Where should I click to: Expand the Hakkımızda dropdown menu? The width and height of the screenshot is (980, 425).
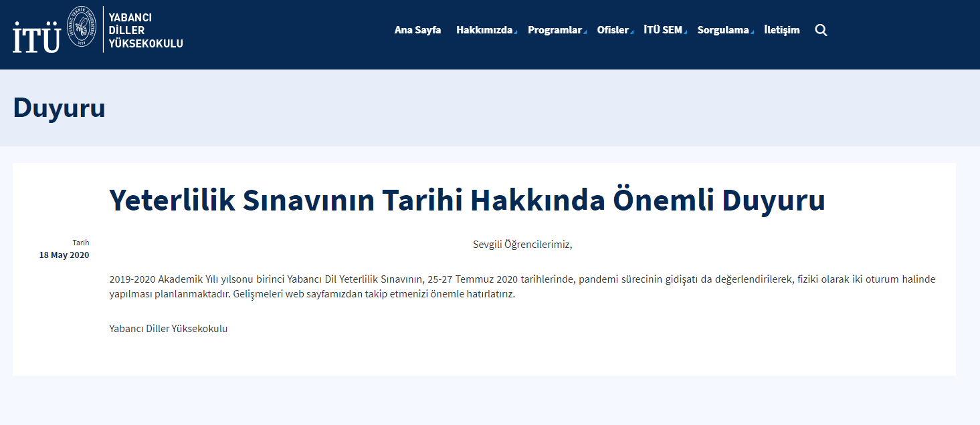(484, 29)
